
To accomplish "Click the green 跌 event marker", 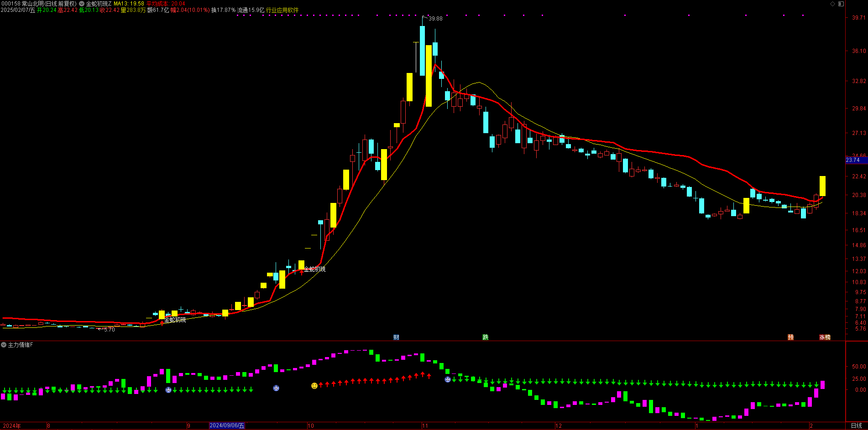I will 486,337.
